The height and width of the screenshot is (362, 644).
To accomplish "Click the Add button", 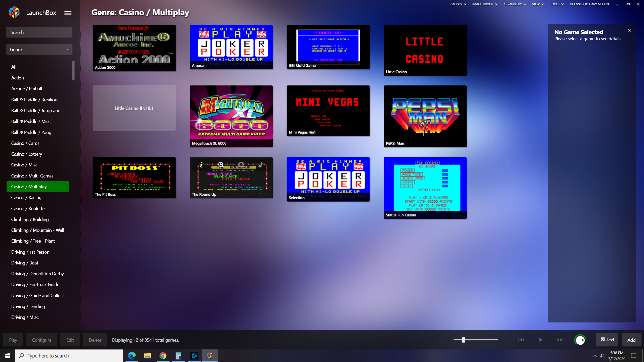I will (631, 340).
